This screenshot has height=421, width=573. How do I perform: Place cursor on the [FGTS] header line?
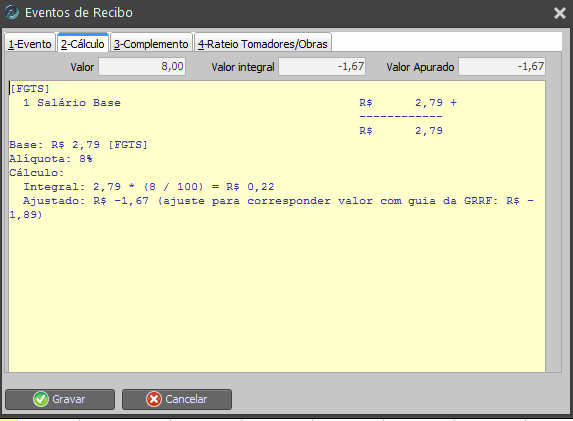pyautogui.click(x=30, y=89)
